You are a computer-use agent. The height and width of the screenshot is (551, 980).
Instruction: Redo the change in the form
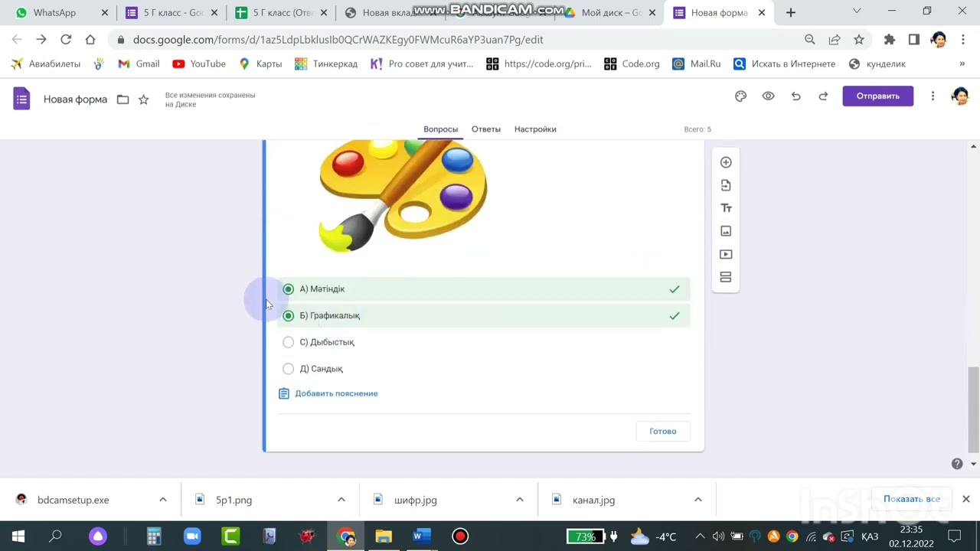click(823, 96)
